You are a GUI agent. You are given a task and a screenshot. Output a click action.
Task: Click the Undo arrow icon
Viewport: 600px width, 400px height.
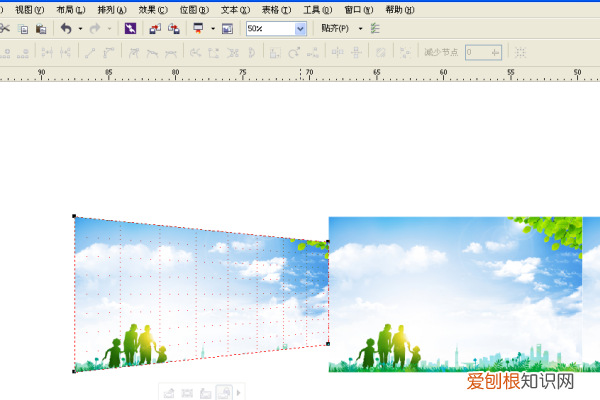coord(66,29)
